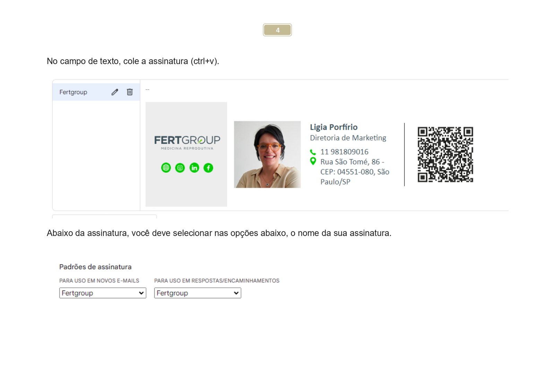Click the green Facebook icon
Screen dimensions: 555x392
[x=208, y=168]
